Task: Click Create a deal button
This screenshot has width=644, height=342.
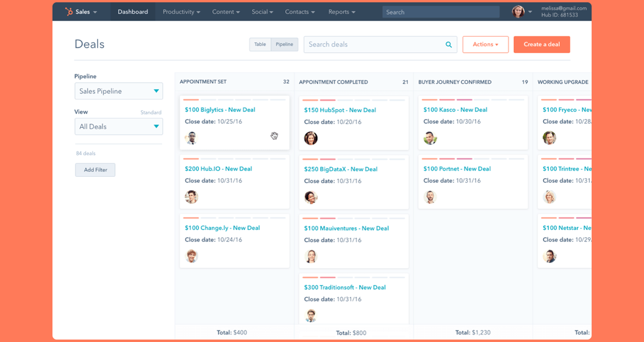Action: (542, 44)
